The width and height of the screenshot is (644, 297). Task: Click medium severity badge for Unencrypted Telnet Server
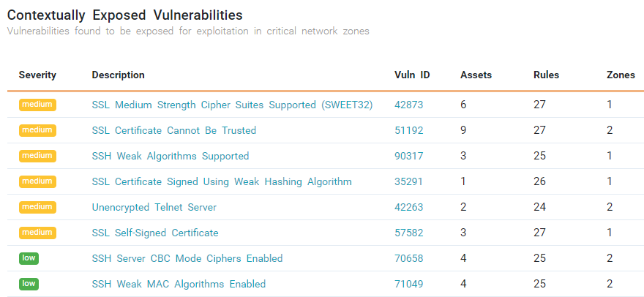pos(37,207)
